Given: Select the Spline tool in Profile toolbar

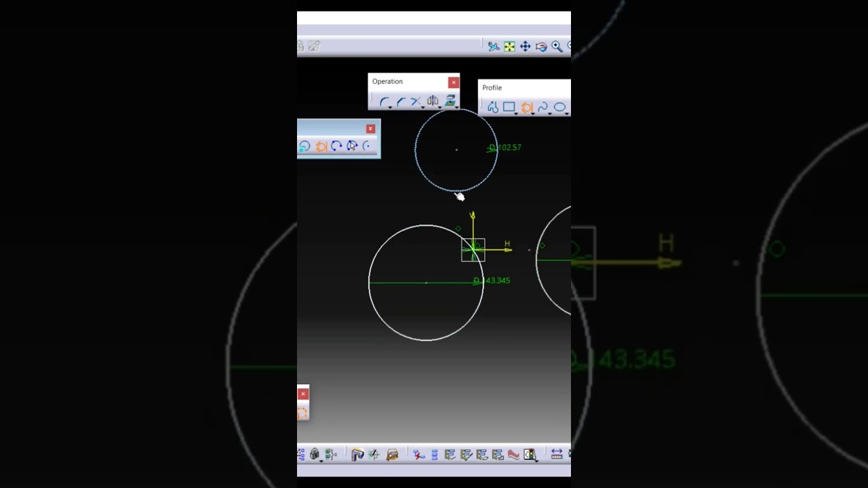Looking at the screenshot, I should (542, 107).
